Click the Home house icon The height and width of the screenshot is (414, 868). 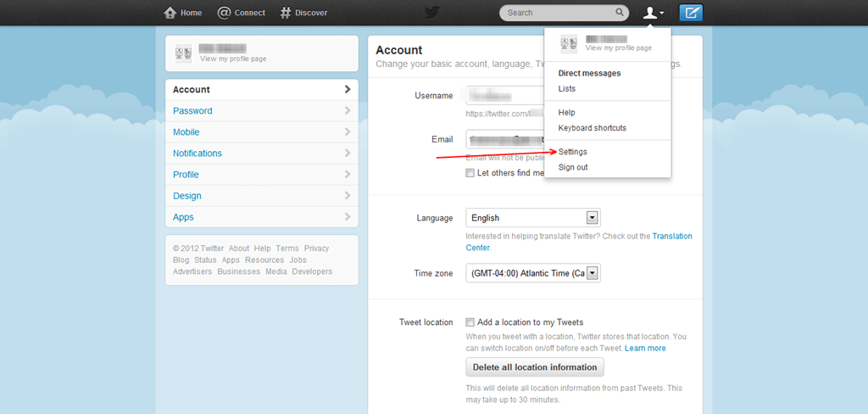(170, 12)
